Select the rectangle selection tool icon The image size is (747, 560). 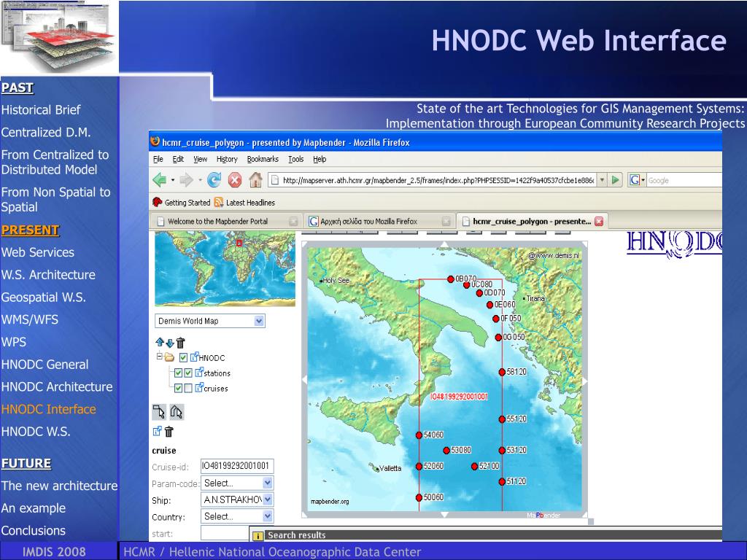(x=159, y=412)
